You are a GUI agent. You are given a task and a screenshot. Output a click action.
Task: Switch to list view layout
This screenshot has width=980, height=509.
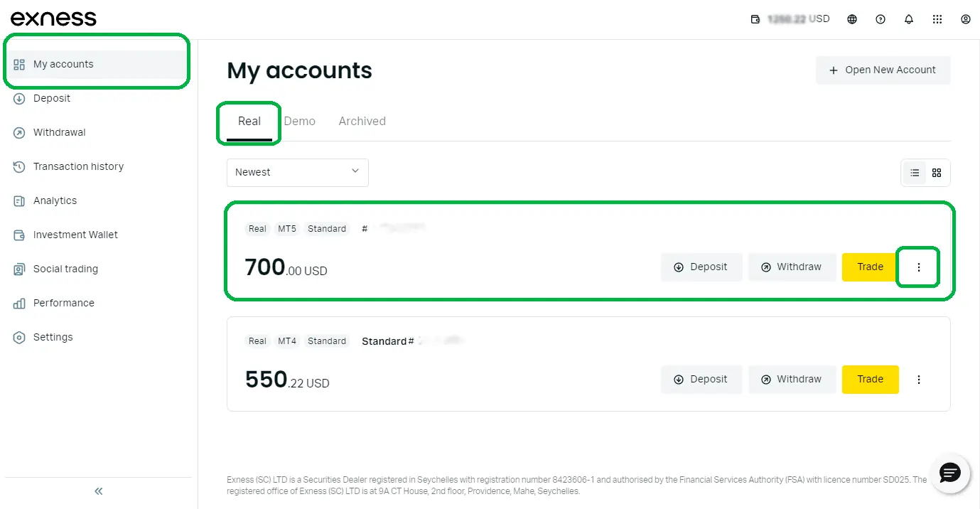915,173
